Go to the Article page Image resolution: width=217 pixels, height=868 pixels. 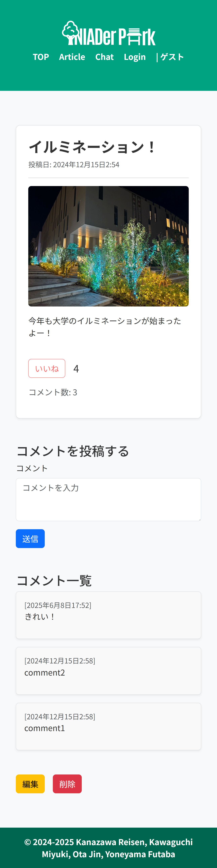[72, 57]
